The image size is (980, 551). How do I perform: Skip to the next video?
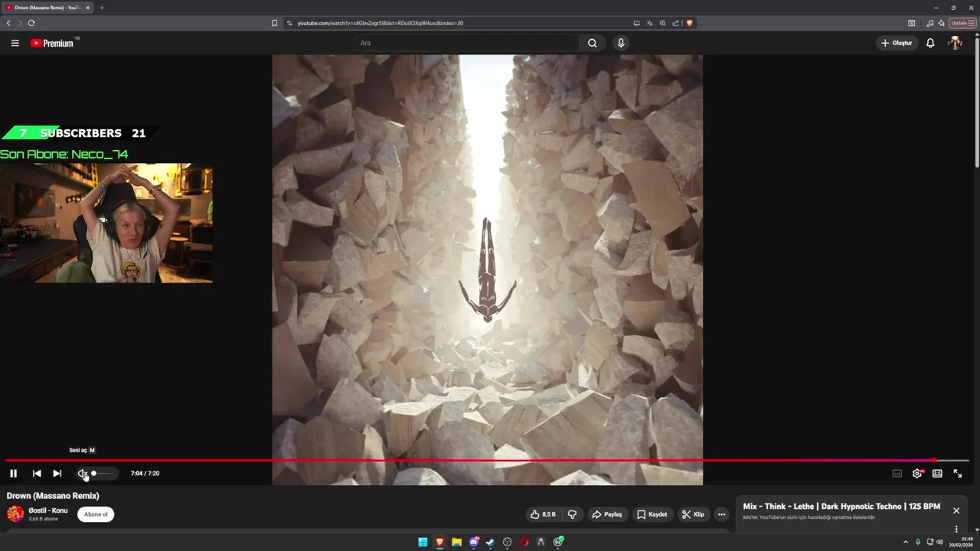tap(57, 474)
